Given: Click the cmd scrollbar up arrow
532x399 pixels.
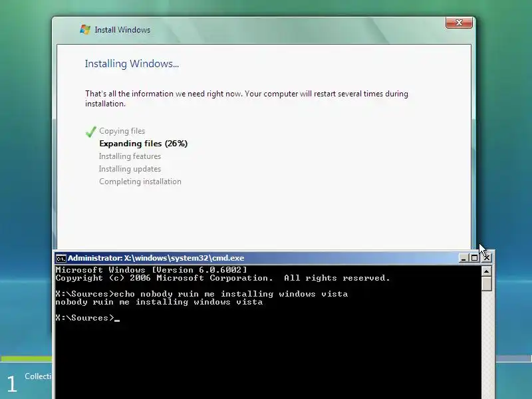Looking at the screenshot, I should click(x=487, y=271).
